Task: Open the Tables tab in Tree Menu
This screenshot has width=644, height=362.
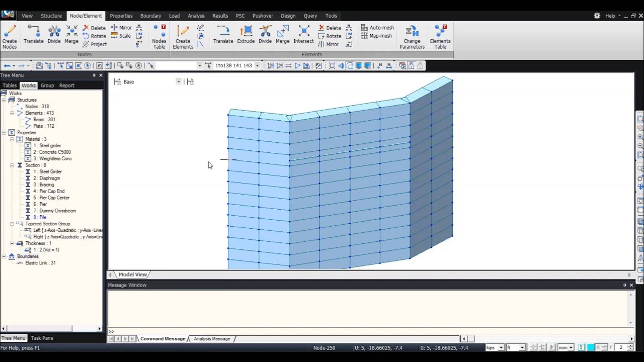Action: click(x=10, y=85)
